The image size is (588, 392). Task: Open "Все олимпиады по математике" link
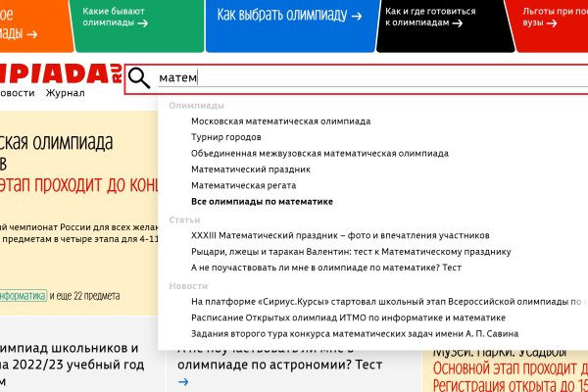pyautogui.click(x=262, y=201)
